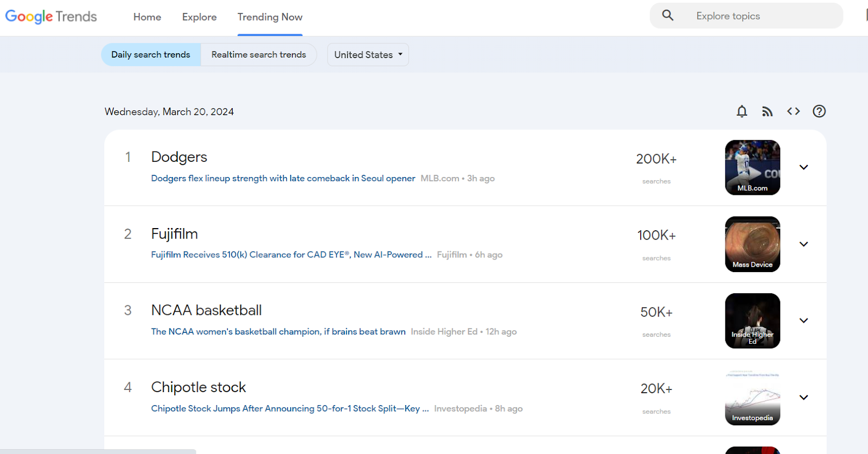Image resolution: width=868 pixels, height=454 pixels.
Task: Open the Chipotle Stock Jumps article link
Action: (290, 408)
